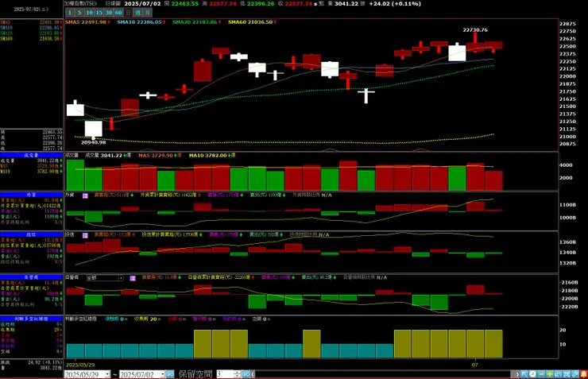Screen dimensions: 588x379
Task: Select the 60-minute timeframe button
Action: [x=118, y=13]
